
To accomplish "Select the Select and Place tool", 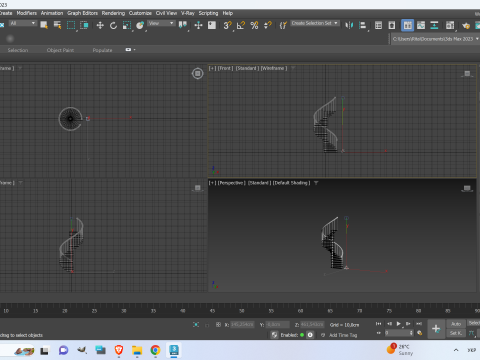I will click(x=140, y=25).
